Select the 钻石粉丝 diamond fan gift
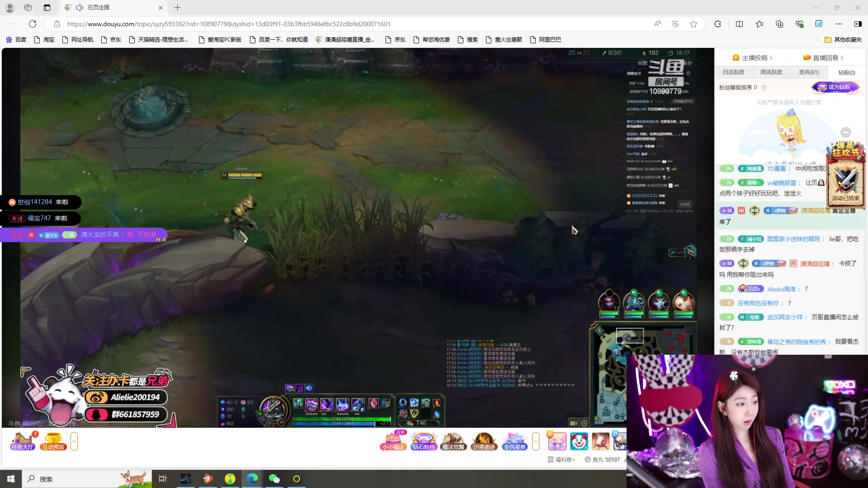The height and width of the screenshot is (488, 868). click(424, 441)
